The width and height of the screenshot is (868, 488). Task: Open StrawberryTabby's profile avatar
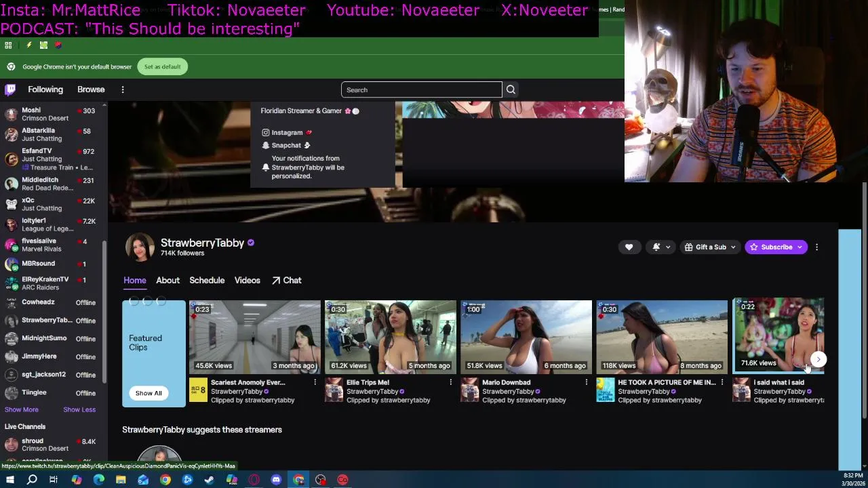click(140, 247)
